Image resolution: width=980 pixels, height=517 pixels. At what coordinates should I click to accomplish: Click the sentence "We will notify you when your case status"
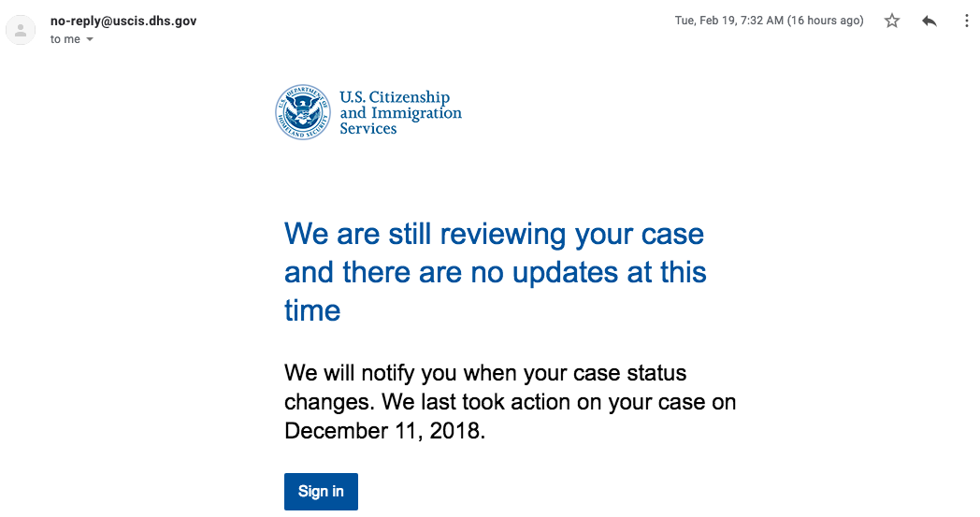(x=485, y=373)
